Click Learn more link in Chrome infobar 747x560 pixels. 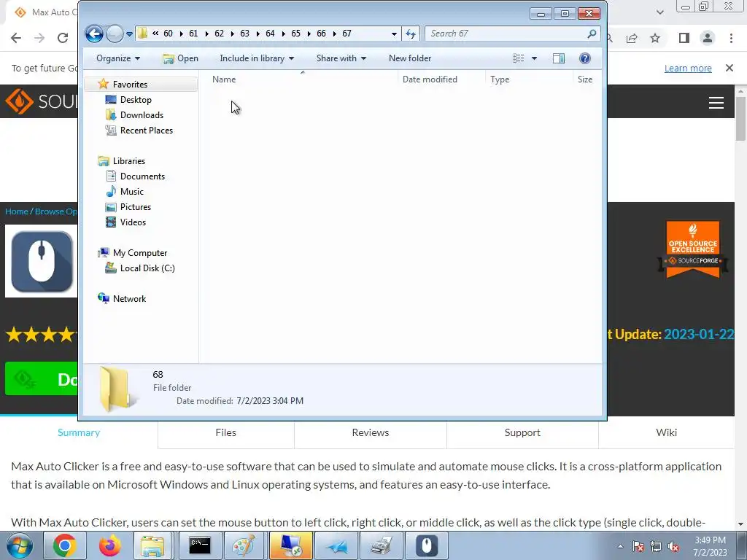point(688,68)
